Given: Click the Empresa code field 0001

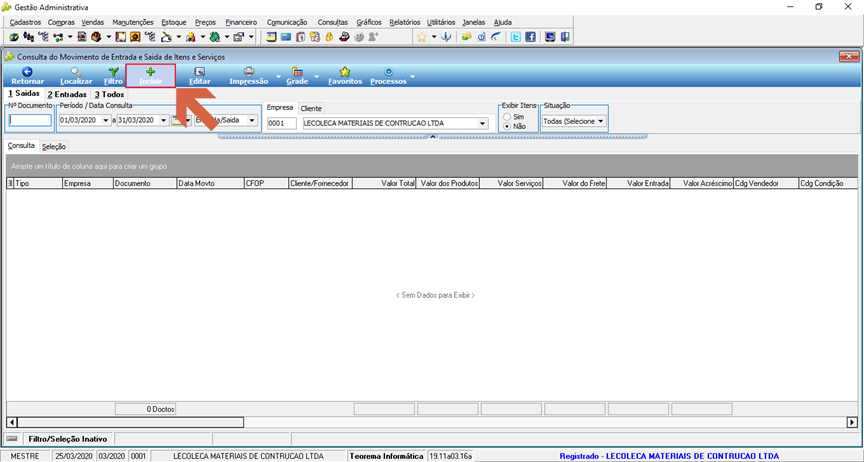Looking at the screenshot, I should point(282,123).
